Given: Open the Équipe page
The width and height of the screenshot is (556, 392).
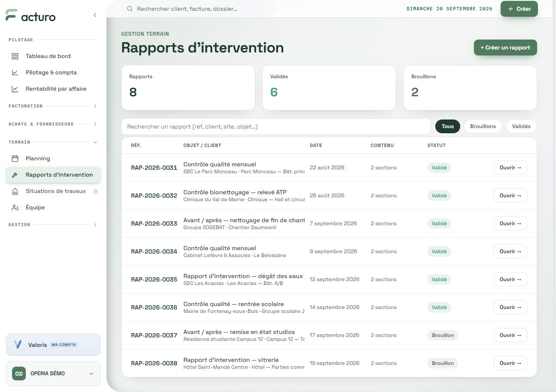Looking at the screenshot, I should 53,208.
